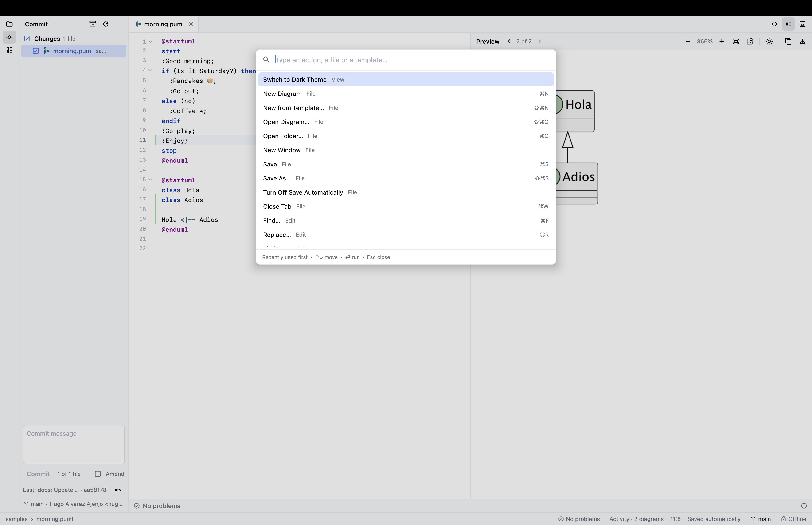
Task: Switch to code-only editor view
Action: (774, 24)
